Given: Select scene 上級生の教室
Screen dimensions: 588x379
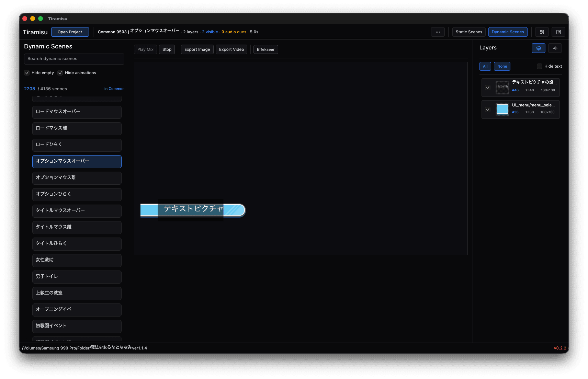Looking at the screenshot, I should click(x=77, y=294).
